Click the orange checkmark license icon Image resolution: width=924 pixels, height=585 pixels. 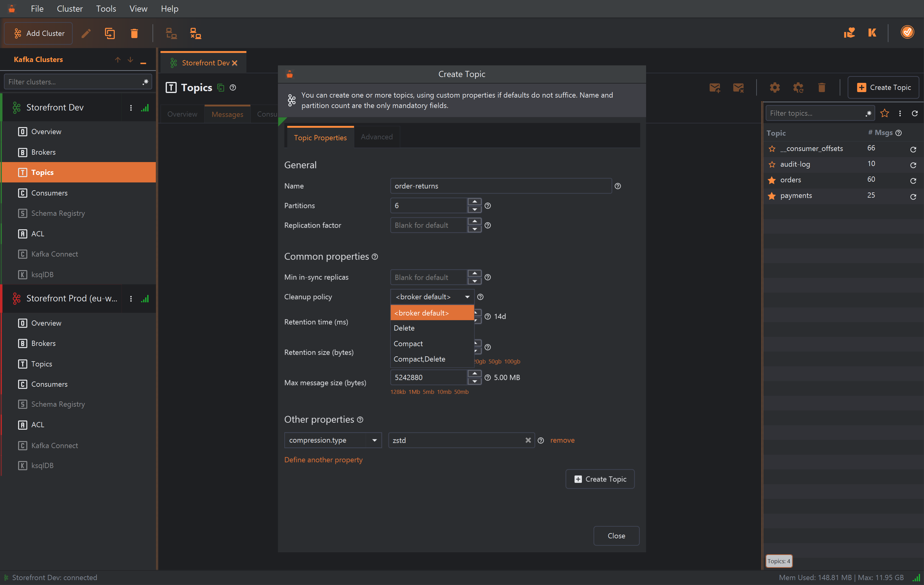[907, 32]
